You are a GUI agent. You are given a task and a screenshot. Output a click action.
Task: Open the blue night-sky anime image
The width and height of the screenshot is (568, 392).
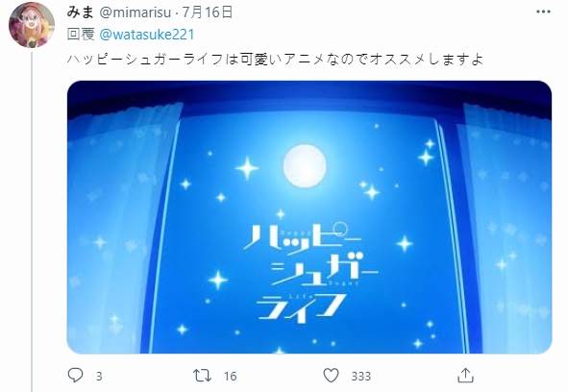click(x=309, y=217)
